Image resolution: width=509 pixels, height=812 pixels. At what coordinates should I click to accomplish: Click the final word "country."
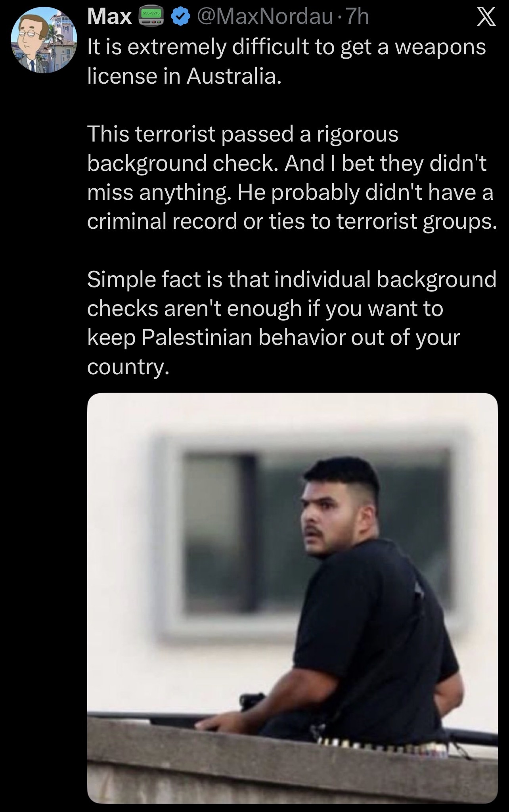(128, 368)
